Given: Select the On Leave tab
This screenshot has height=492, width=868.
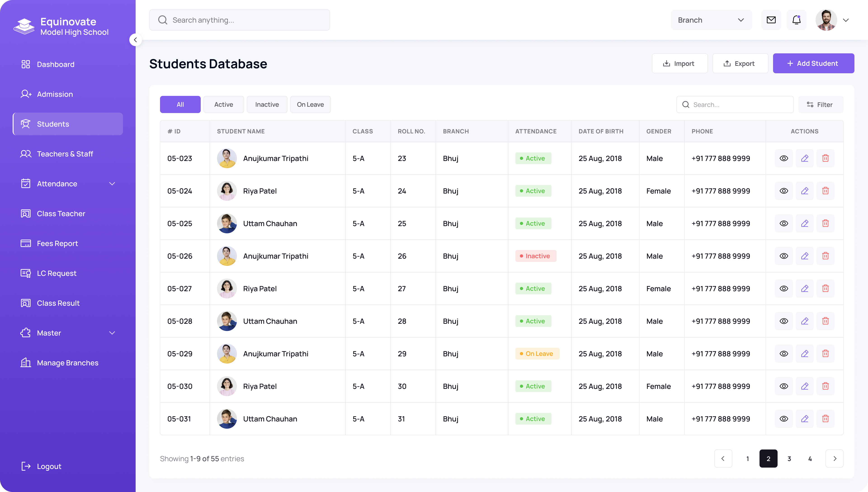Looking at the screenshot, I should (x=310, y=104).
